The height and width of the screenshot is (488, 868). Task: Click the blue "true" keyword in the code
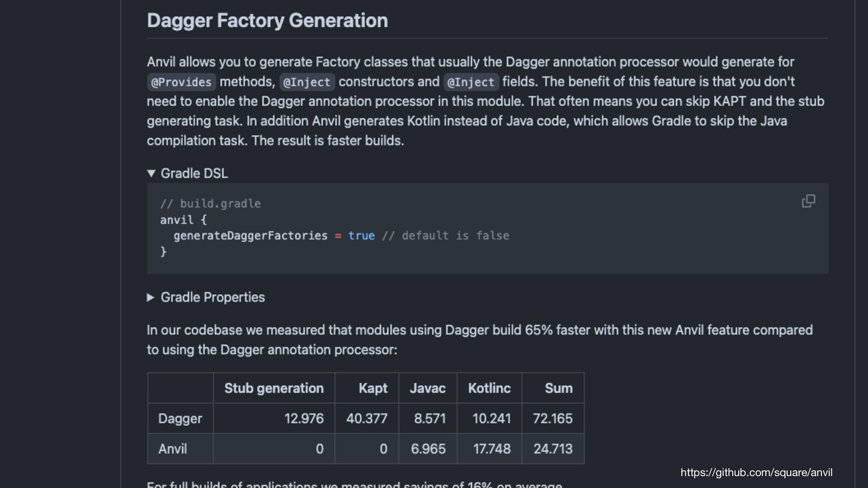click(361, 236)
